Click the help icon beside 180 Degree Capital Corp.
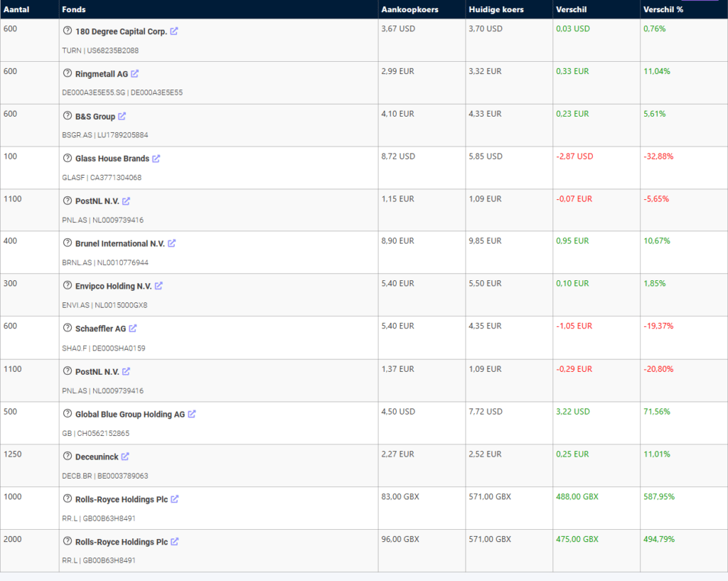 (68, 31)
